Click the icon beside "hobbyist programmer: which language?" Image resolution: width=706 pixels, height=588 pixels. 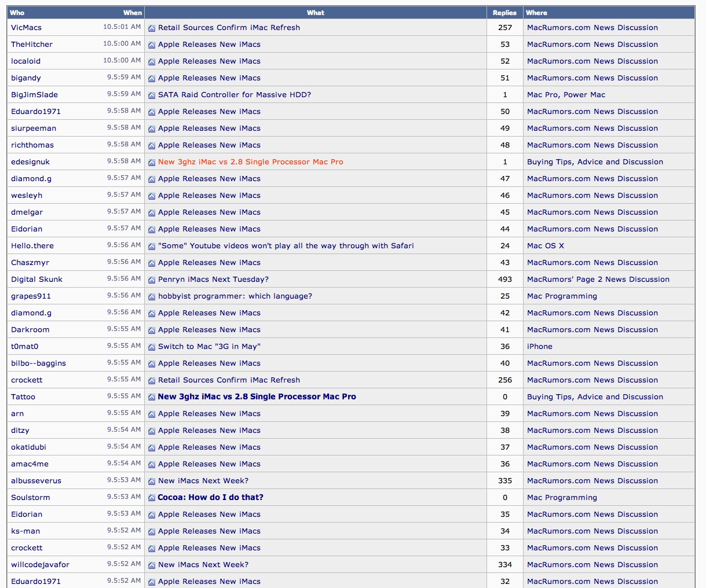[x=151, y=296]
